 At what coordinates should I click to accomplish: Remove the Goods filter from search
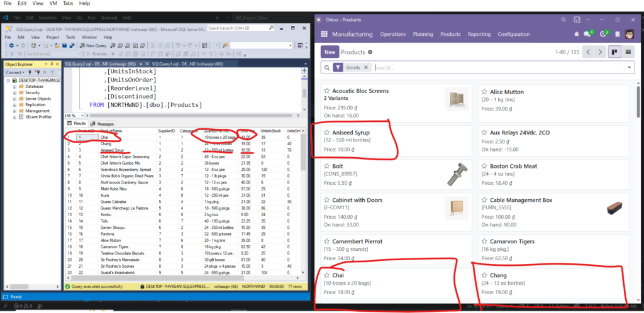[x=367, y=67]
